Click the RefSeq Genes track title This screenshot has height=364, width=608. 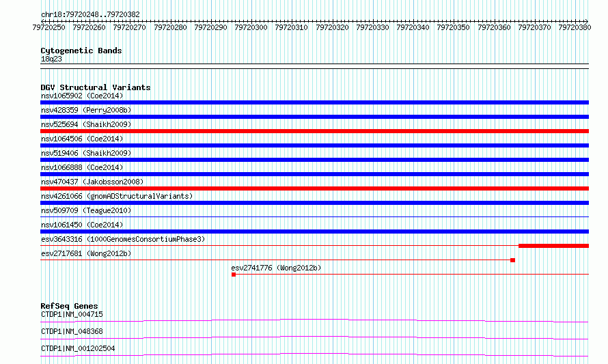69,306
